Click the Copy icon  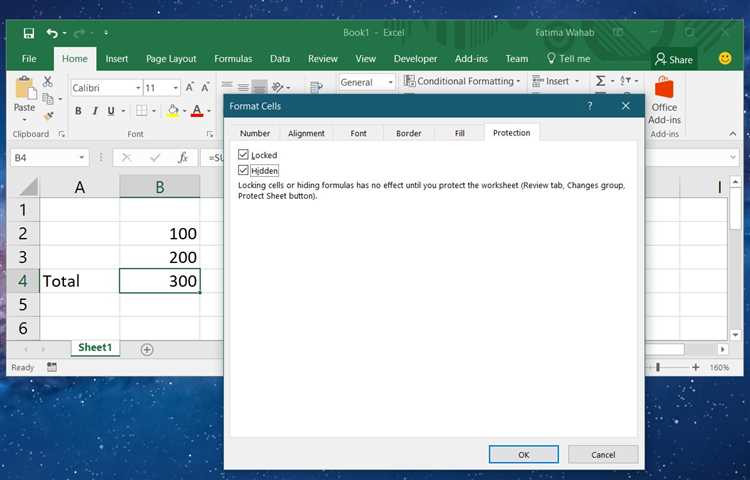tap(48, 98)
